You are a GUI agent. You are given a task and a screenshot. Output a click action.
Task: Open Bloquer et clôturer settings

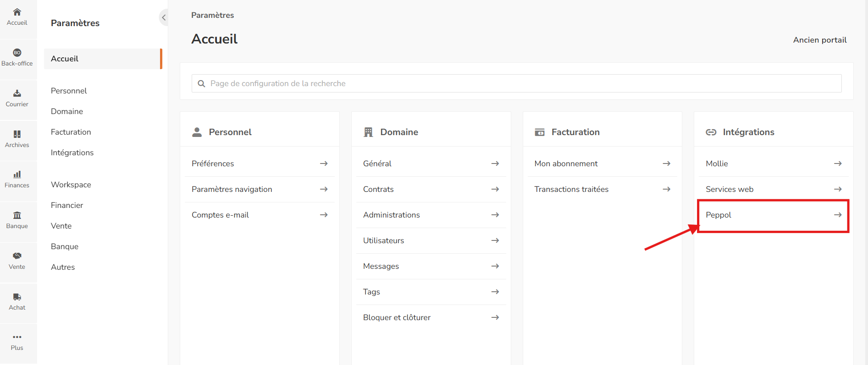pos(397,317)
